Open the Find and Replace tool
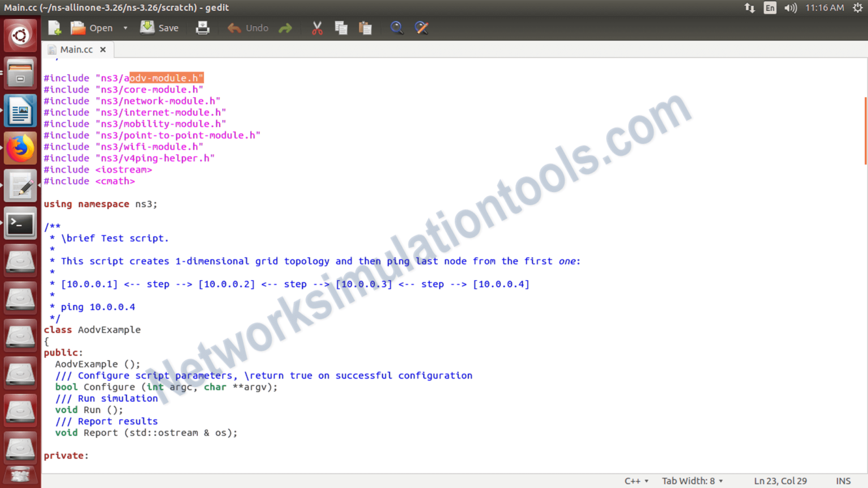The width and height of the screenshot is (868, 488). pos(422,28)
